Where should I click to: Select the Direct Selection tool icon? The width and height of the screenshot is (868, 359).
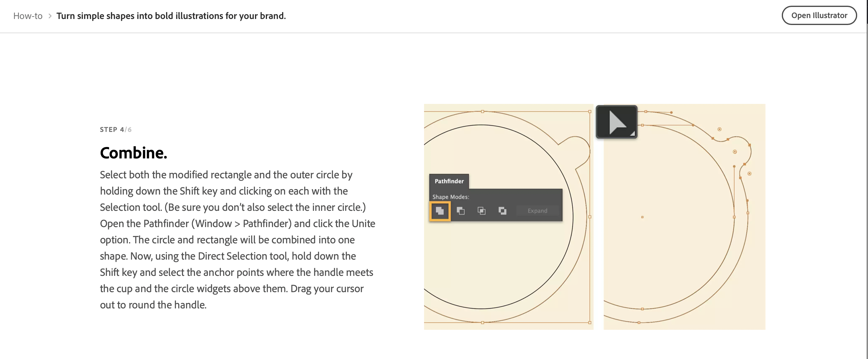click(x=617, y=122)
